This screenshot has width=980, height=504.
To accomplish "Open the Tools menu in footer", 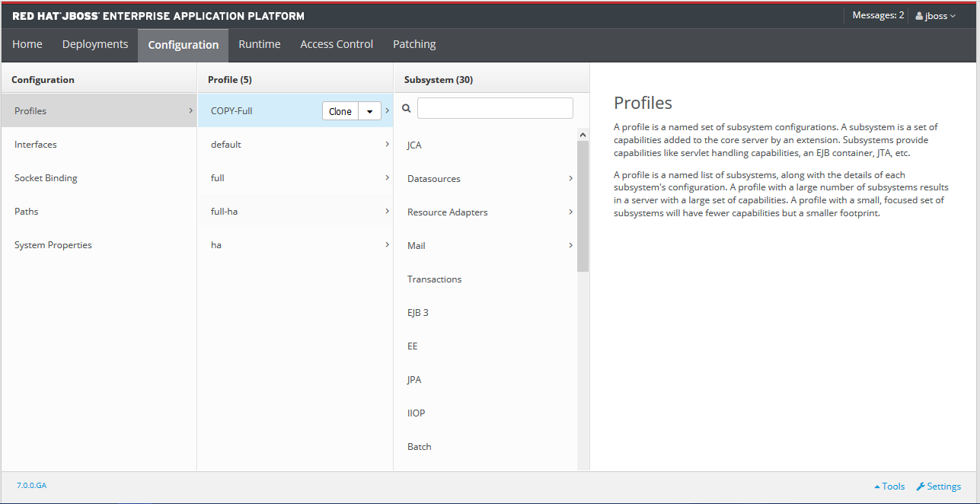I will pos(889,486).
